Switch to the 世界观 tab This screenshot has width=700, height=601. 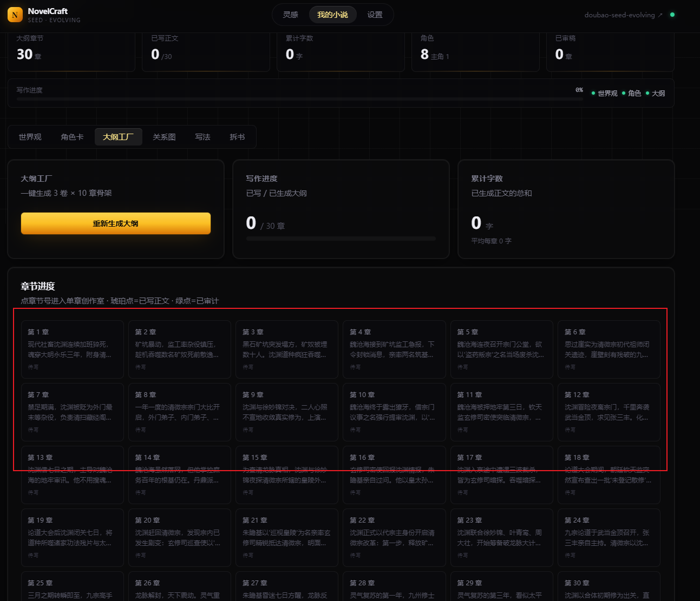click(30, 137)
